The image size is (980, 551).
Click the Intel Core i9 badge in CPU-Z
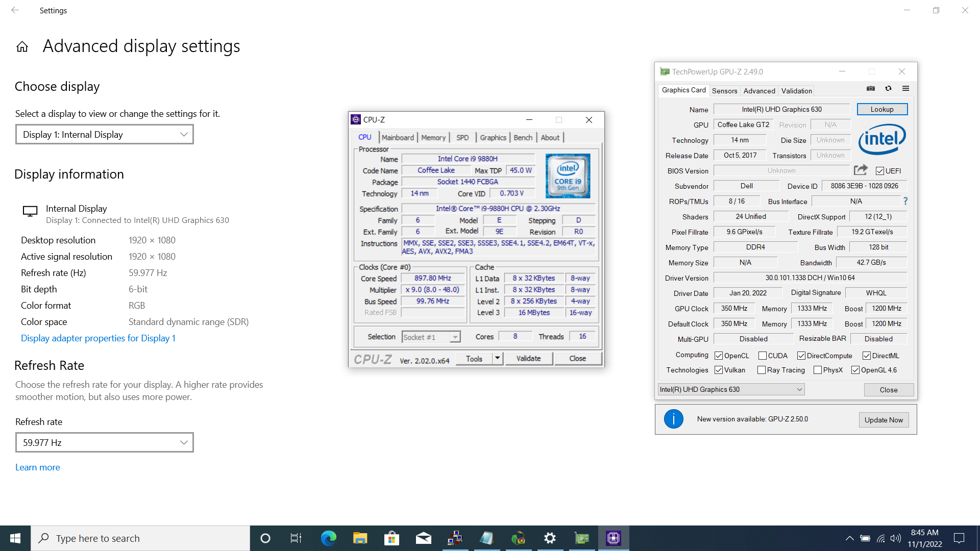click(568, 176)
